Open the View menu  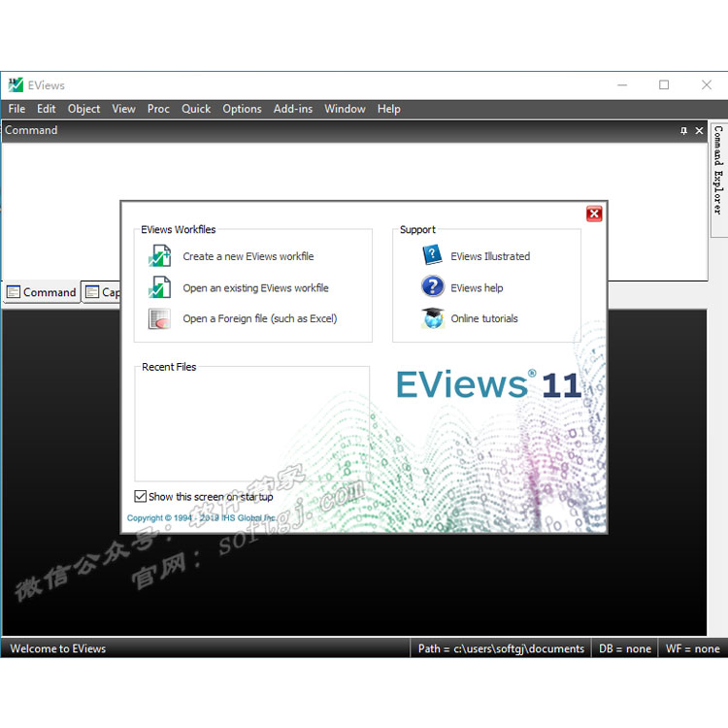123,109
